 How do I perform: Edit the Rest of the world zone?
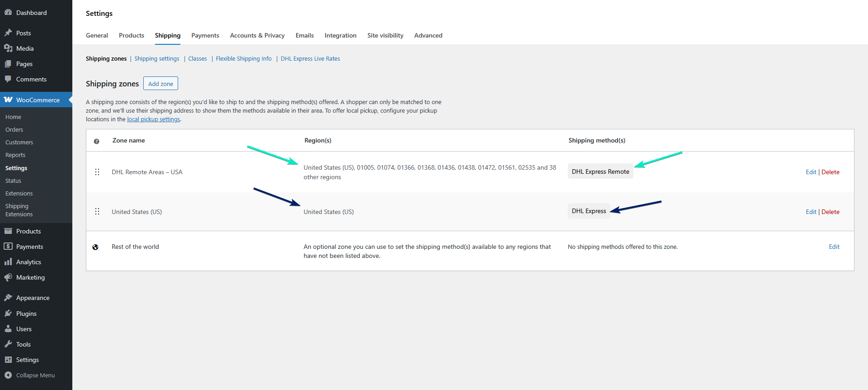click(834, 247)
